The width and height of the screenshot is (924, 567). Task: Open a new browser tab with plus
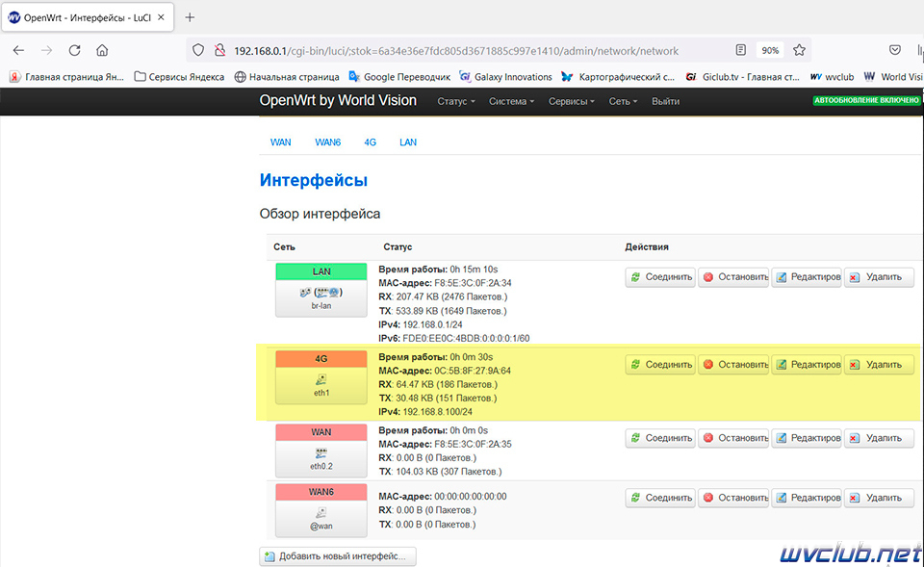[x=190, y=17]
